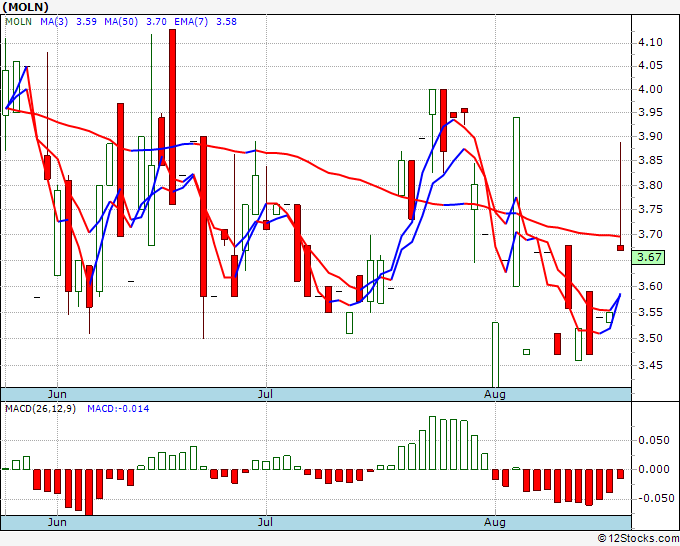680x546 pixels.
Task: Click the tallest red candlestick reaching above 4.10
Action: point(172,117)
